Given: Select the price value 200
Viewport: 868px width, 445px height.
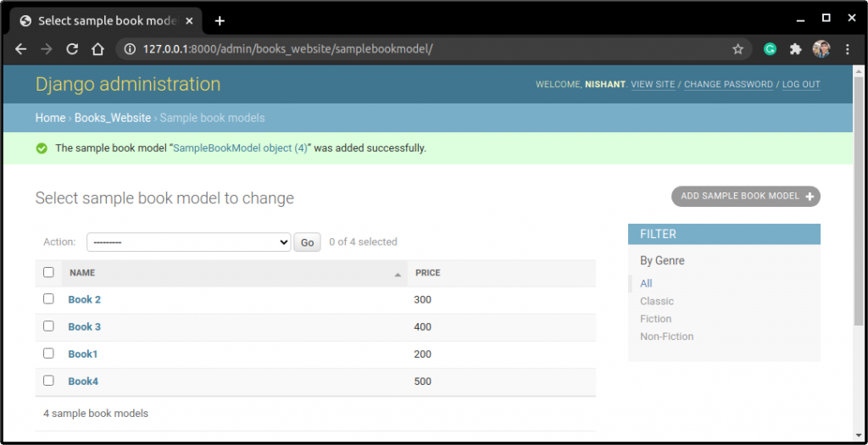Looking at the screenshot, I should 422,354.
